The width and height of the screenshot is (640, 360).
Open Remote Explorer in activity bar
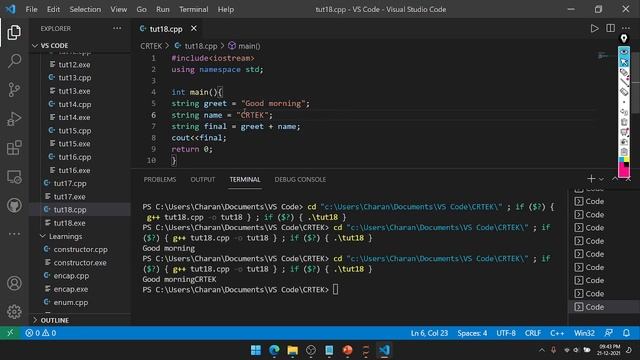click(14, 177)
